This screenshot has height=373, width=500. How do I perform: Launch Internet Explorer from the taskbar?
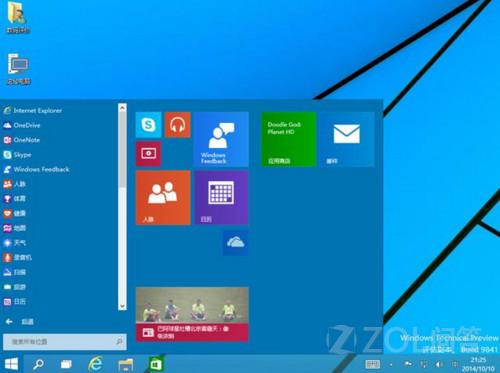coord(95,364)
